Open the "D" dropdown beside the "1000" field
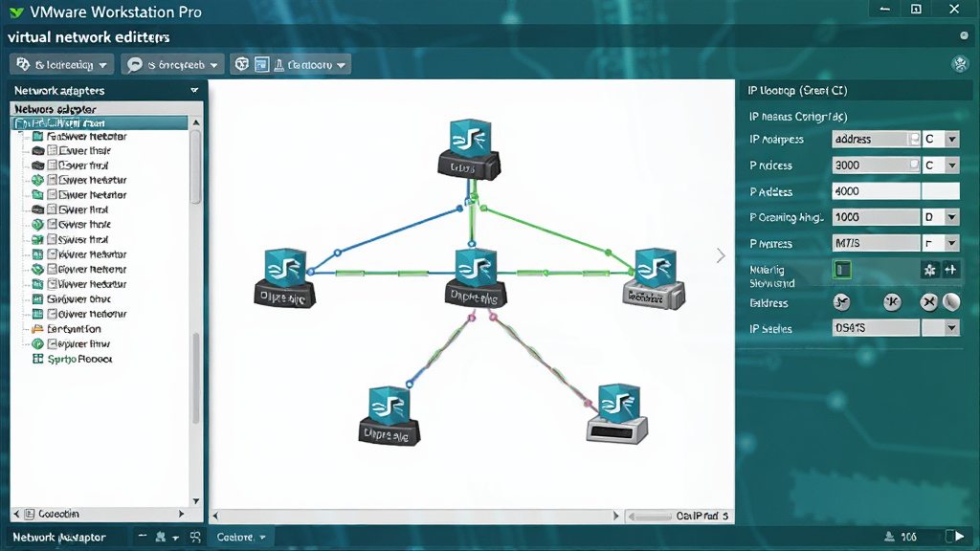 (941, 217)
